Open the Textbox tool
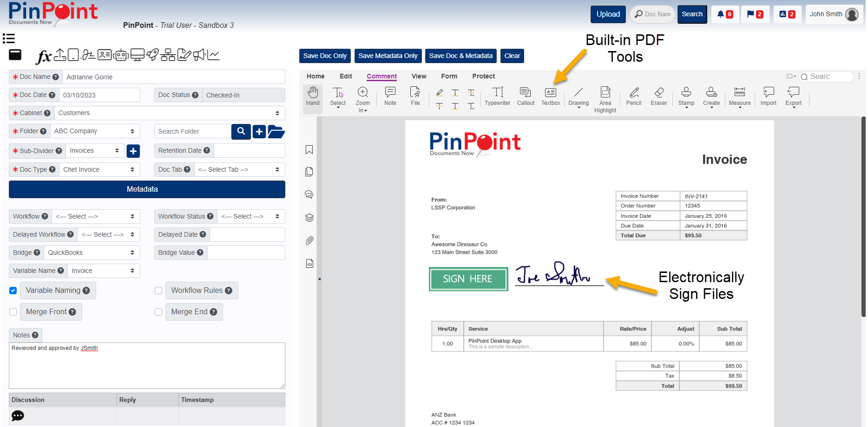This screenshot has width=868, height=427. point(551,97)
